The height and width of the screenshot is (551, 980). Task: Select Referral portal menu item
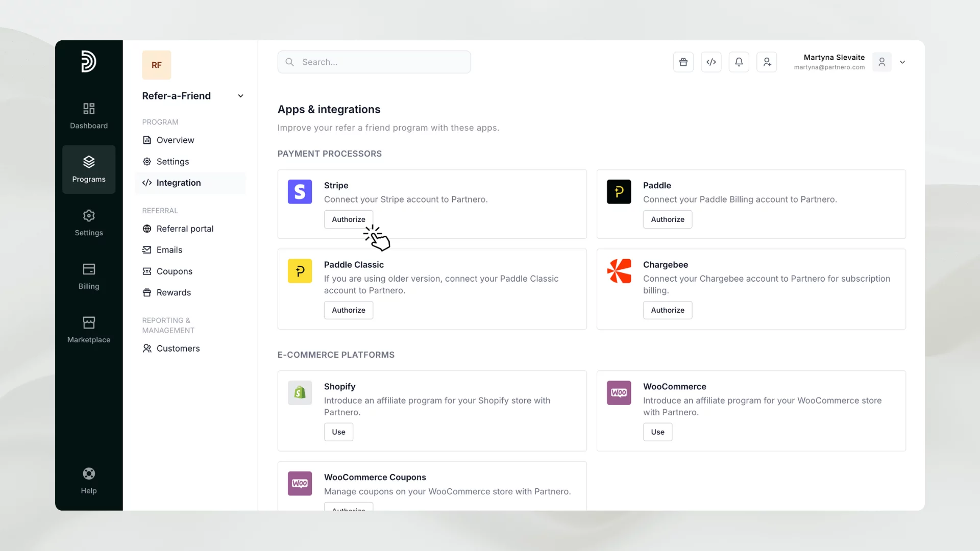[x=185, y=229]
